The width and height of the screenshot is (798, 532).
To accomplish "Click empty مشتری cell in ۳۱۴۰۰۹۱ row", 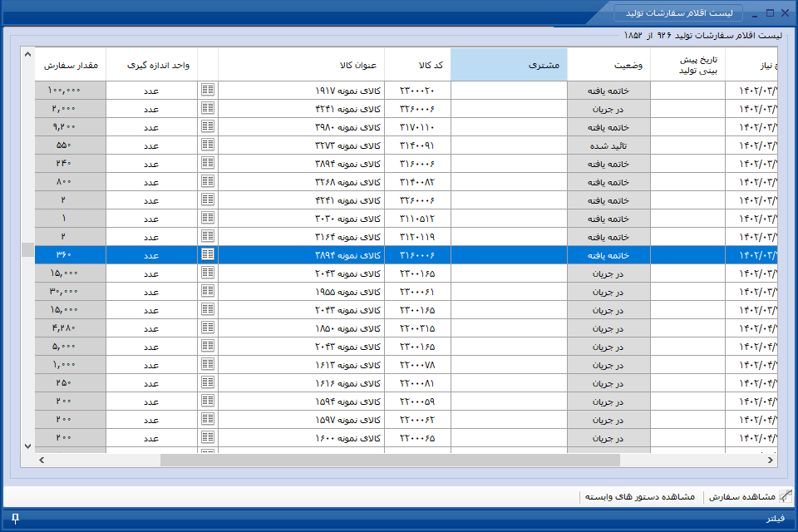I will click(x=509, y=145).
